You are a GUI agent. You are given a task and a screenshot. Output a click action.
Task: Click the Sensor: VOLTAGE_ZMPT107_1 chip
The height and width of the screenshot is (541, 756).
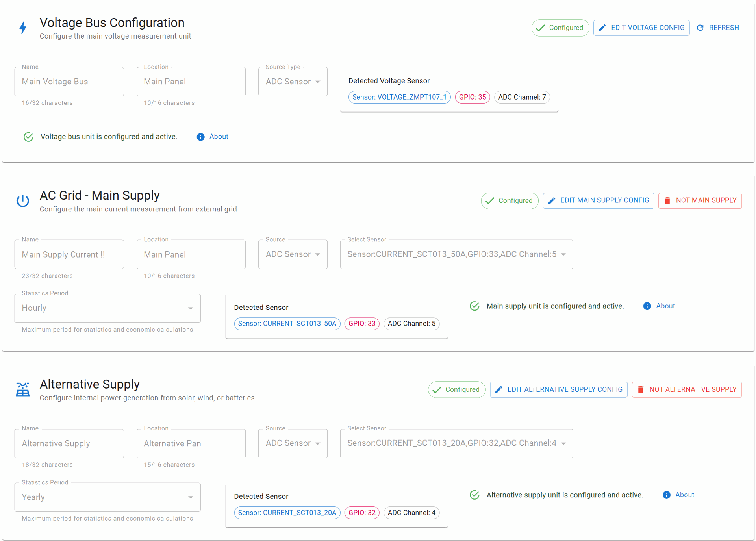tap(399, 97)
